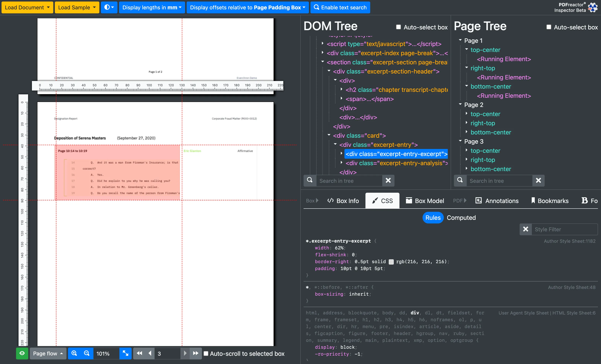This screenshot has height=364, width=601.
Task: Expand Page 2 top-center node
Action: [x=467, y=113]
